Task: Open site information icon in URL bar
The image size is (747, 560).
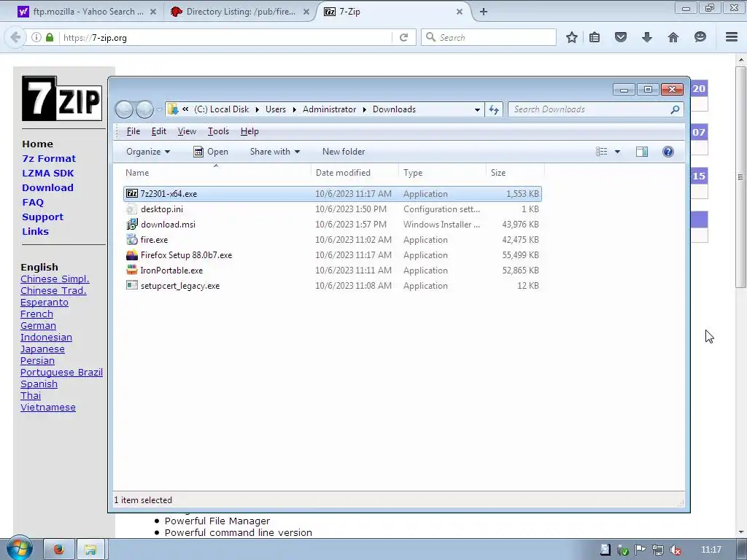Action: coord(36,37)
